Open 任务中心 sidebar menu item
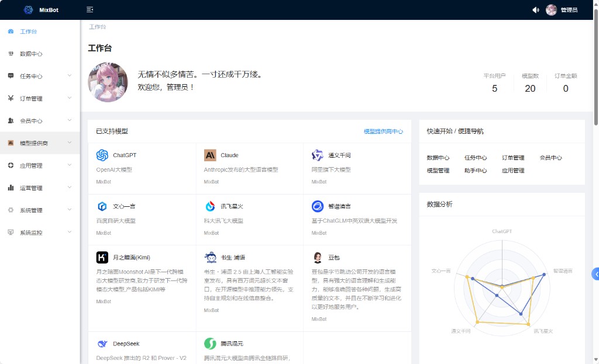This screenshot has height=364, width=599. [40, 76]
